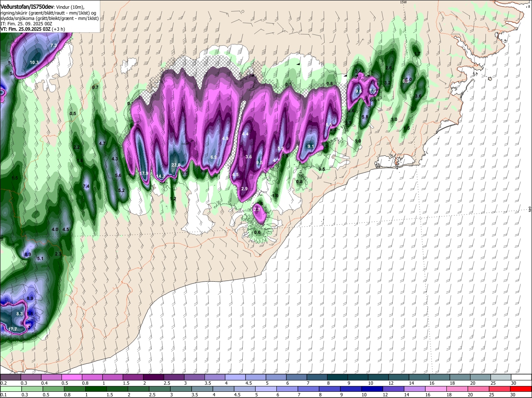This screenshot has height=398, width=532.
Task: Click the 7.3 precipitation value
Action: pyautogui.click(x=54, y=45)
